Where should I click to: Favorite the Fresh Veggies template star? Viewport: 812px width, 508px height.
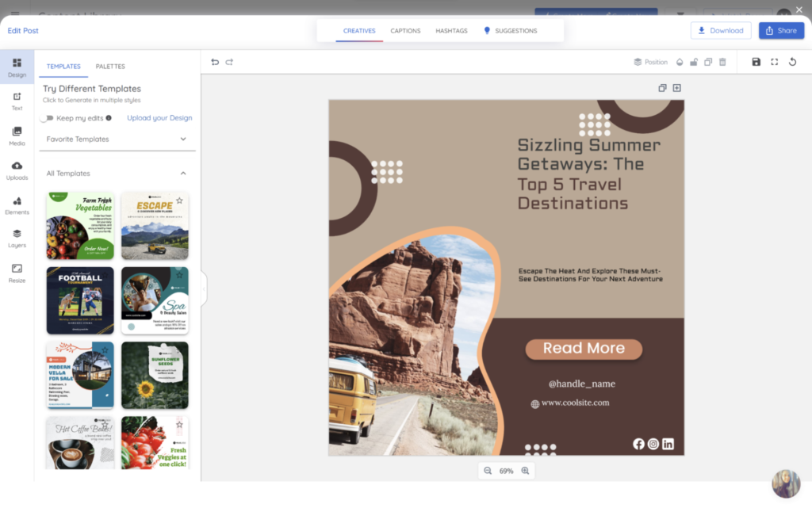tap(179, 425)
